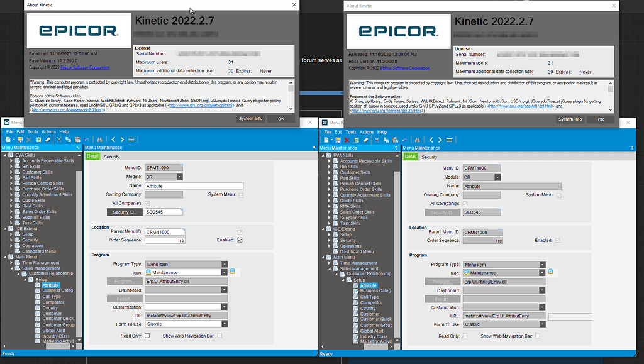Click inside the Name input field
This screenshot has height=364, width=644.
point(194,185)
